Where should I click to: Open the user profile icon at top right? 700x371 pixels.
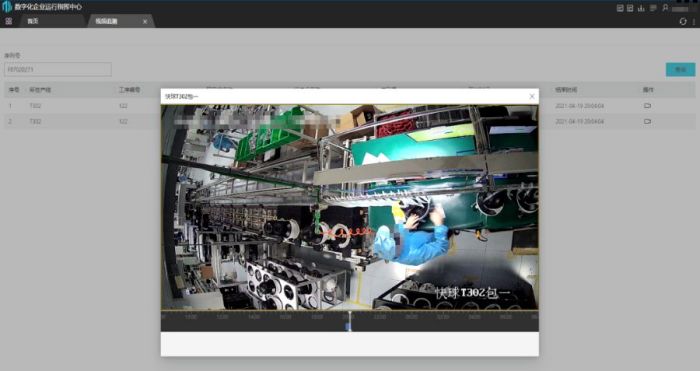[665, 8]
